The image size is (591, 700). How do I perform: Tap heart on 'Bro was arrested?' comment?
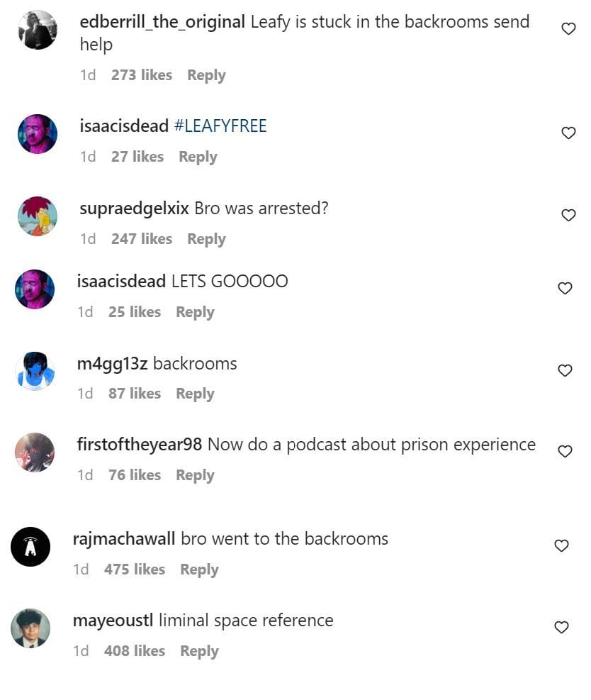pos(568,215)
